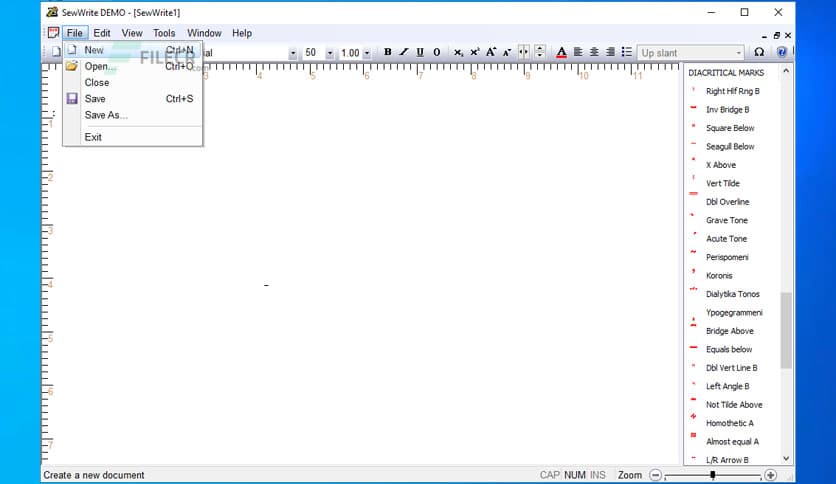
Task: Click the zoom in plus button
Action: coord(770,475)
